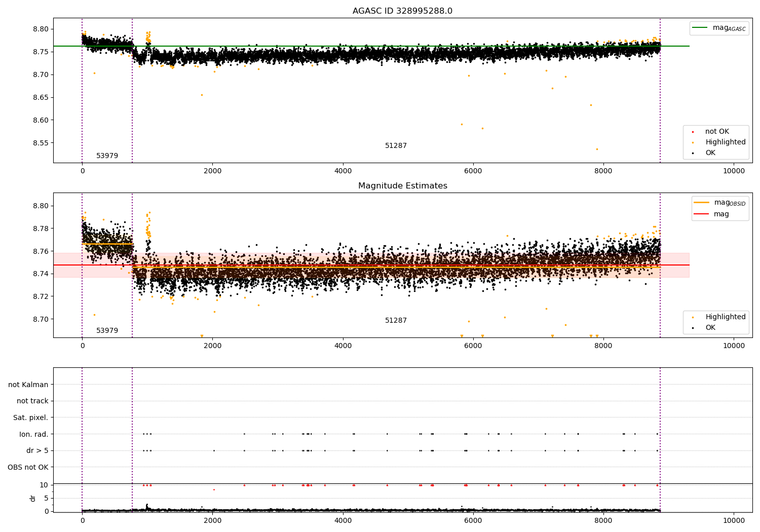Click the 'Ion. rad.' axis label

[x=34, y=434]
